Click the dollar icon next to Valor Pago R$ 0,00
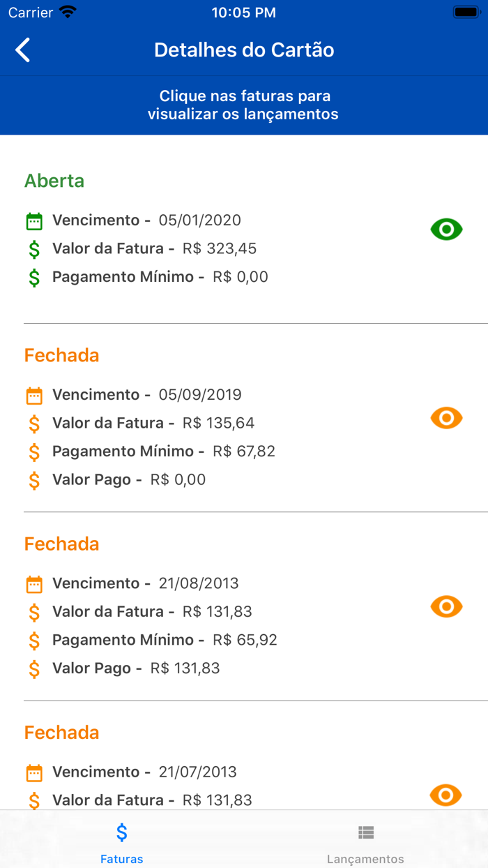 [33, 479]
